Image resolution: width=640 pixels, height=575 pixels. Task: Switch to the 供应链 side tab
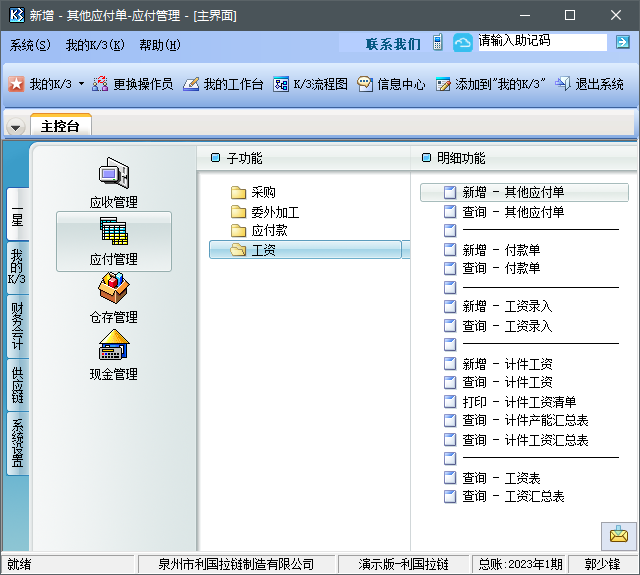[x=17, y=385]
